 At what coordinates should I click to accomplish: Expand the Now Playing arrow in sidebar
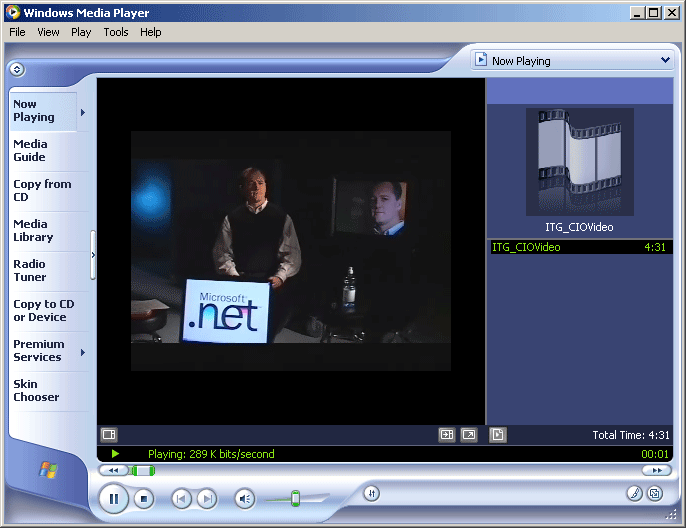click(83, 112)
